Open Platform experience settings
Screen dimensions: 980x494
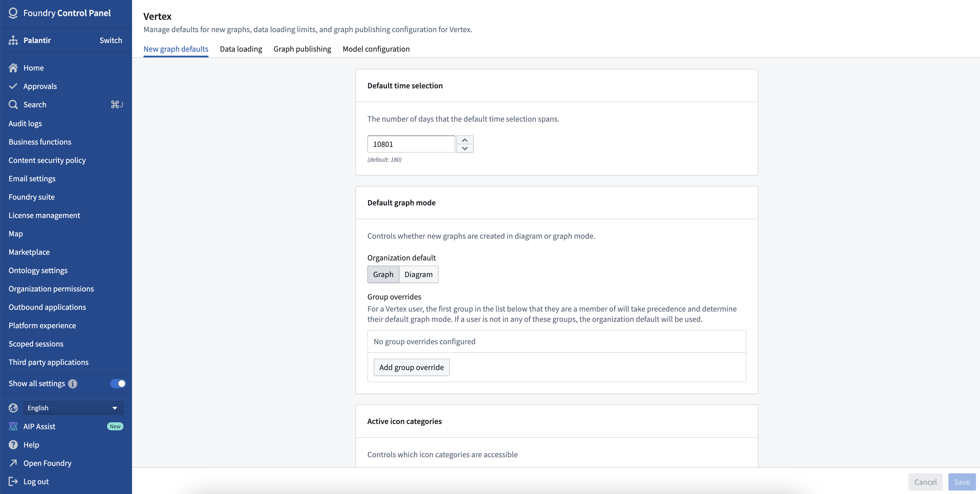point(42,325)
